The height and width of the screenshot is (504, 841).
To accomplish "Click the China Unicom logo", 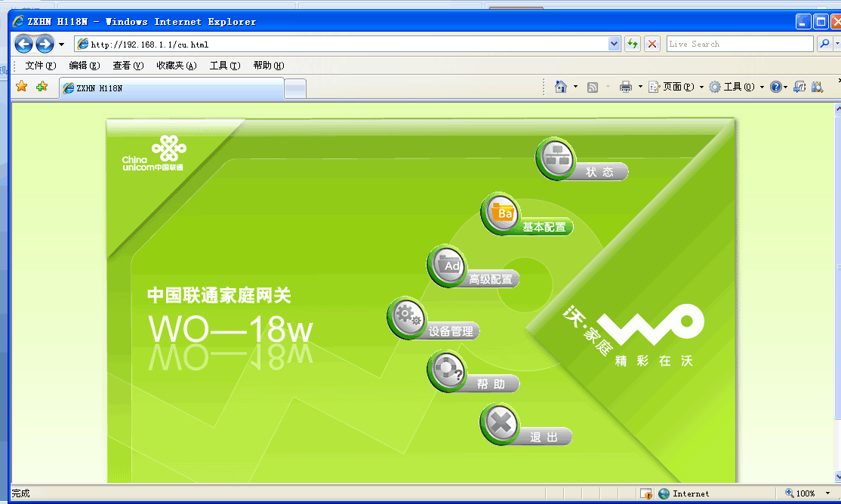I will (x=153, y=153).
